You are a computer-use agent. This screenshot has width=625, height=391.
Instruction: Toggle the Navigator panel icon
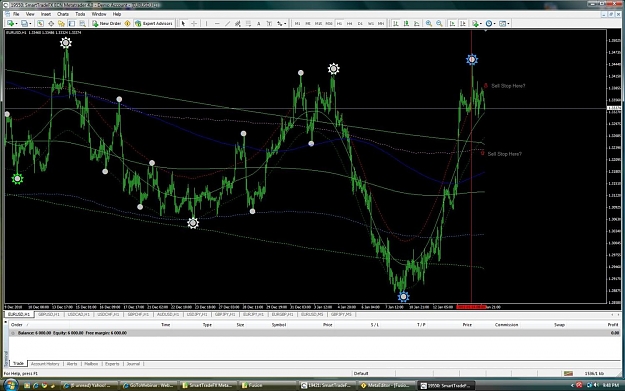[x=61, y=24]
